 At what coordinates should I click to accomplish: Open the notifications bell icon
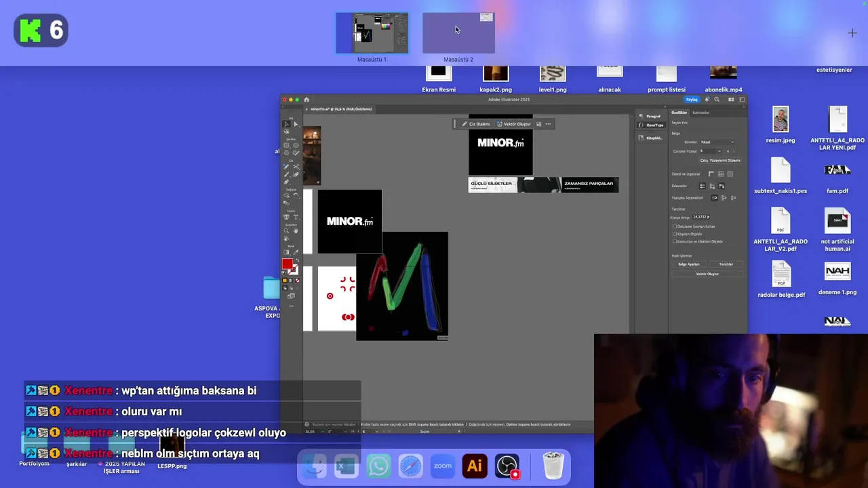(707, 100)
